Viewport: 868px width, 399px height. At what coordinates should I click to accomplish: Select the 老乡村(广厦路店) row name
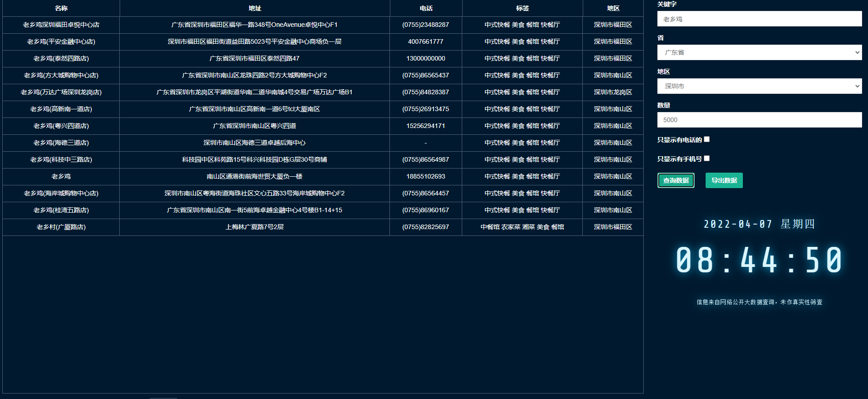(61, 227)
